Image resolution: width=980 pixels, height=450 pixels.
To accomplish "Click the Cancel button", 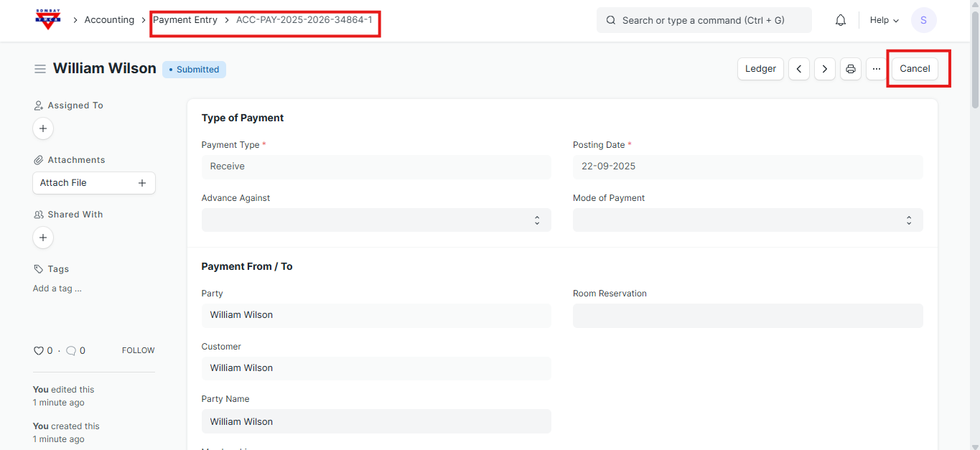I will click(914, 69).
